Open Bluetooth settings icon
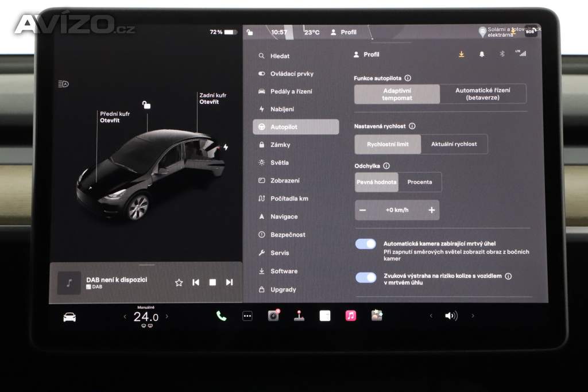The height and width of the screenshot is (392, 588). [502, 54]
